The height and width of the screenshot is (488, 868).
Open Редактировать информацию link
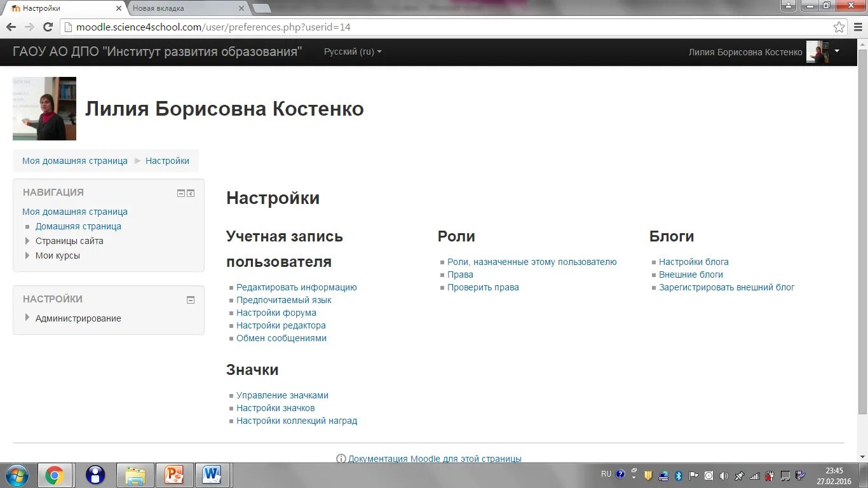pos(297,287)
